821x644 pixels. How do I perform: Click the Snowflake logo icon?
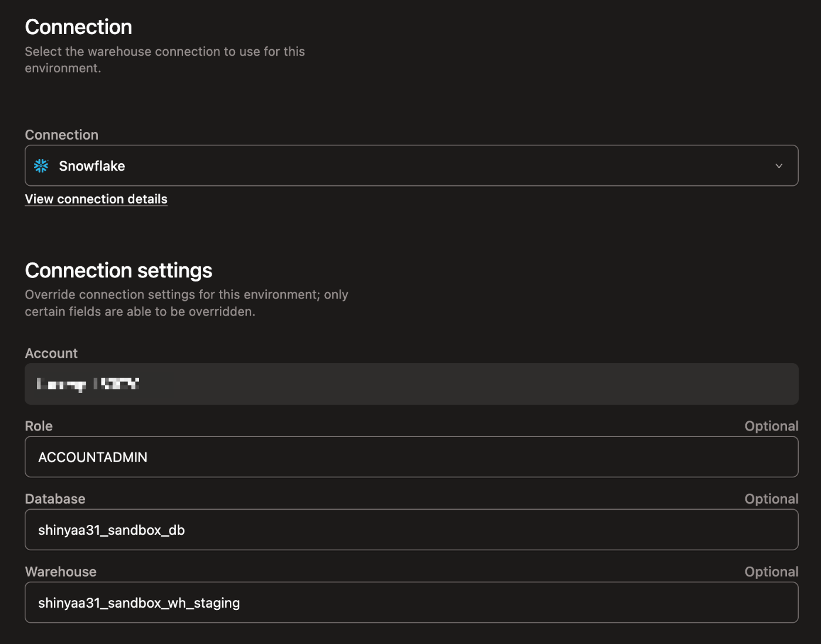(41, 166)
